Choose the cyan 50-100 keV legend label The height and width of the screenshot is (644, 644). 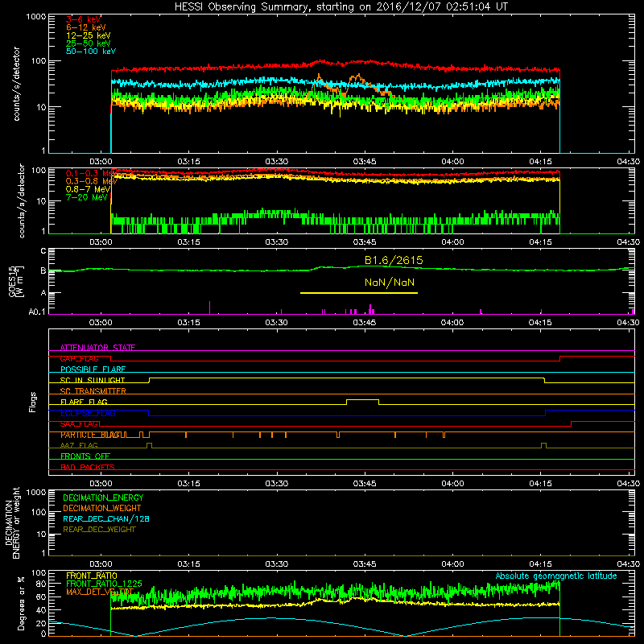[91, 52]
